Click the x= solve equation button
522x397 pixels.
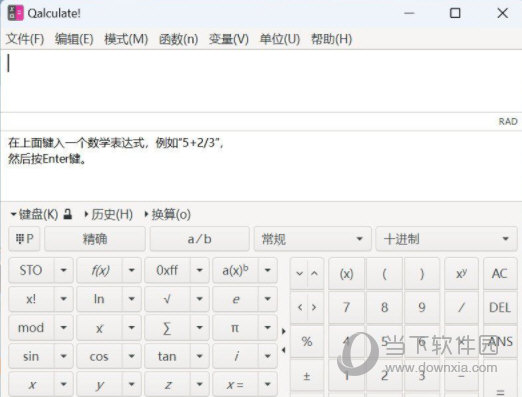tap(235, 385)
